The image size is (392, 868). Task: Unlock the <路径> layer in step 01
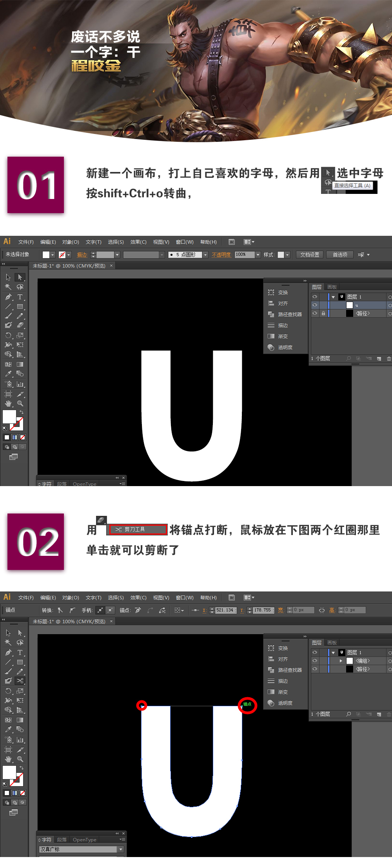(x=323, y=313)
